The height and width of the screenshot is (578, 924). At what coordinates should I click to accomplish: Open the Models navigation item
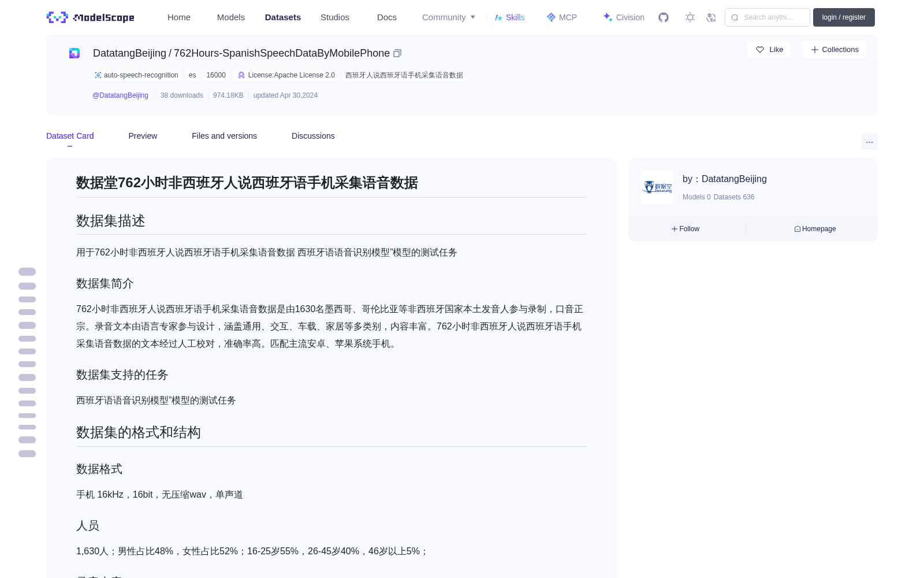(x=231, y=17)
